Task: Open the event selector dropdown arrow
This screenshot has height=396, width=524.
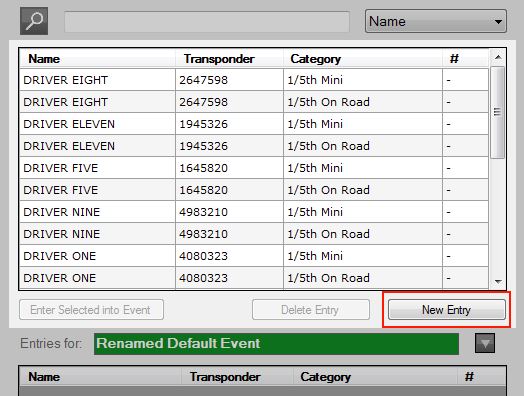Action: point(485,343)
